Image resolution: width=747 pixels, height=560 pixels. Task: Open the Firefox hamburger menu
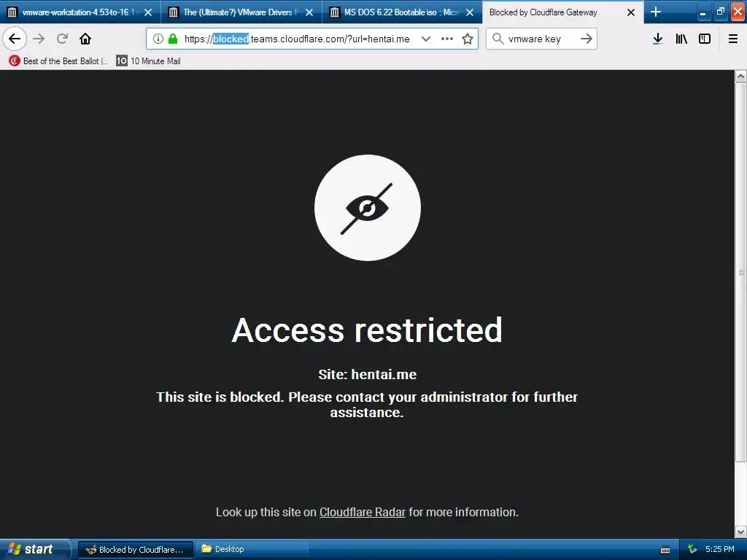[x=733, y=39]
